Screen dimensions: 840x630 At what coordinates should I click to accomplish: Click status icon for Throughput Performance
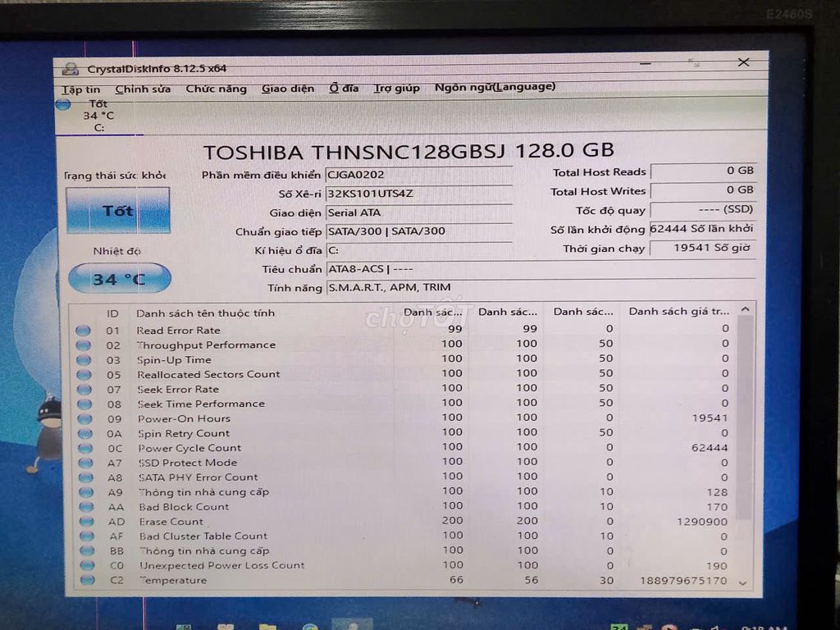pyautogui.click(x=83, y=345)
